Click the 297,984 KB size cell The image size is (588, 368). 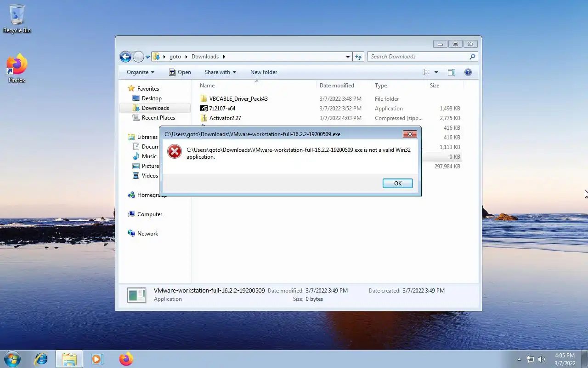coord(447,167)
